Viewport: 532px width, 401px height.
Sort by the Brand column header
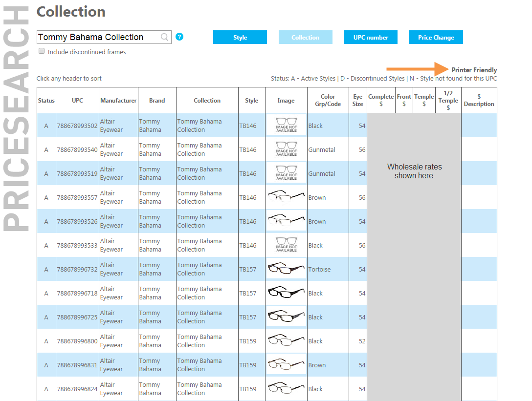click(x=157, y=100)
